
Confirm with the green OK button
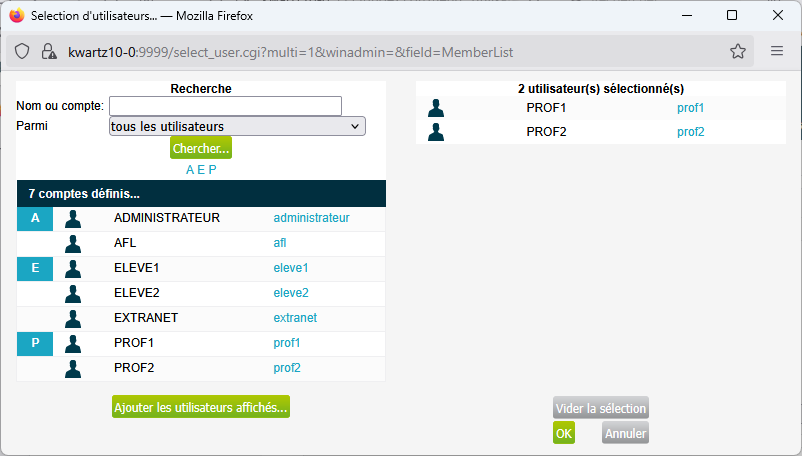click(564, 433)
